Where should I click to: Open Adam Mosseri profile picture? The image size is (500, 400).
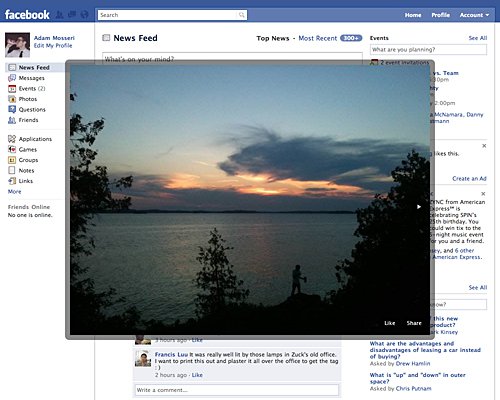coord(17,45)
